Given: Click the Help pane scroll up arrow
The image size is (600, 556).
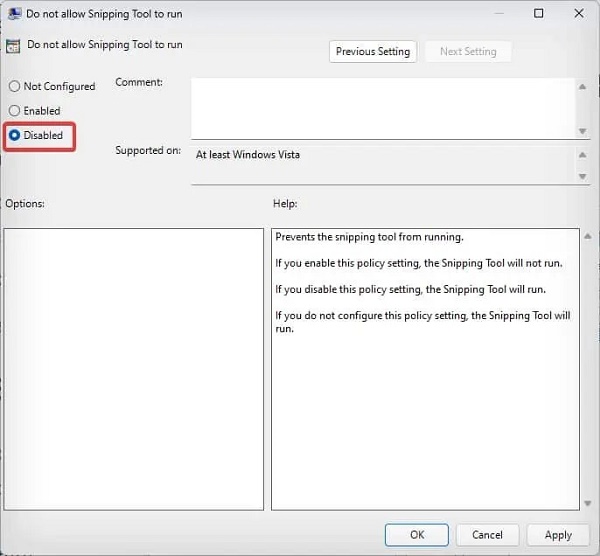Looking at the screenshot, I should (587, 237).
